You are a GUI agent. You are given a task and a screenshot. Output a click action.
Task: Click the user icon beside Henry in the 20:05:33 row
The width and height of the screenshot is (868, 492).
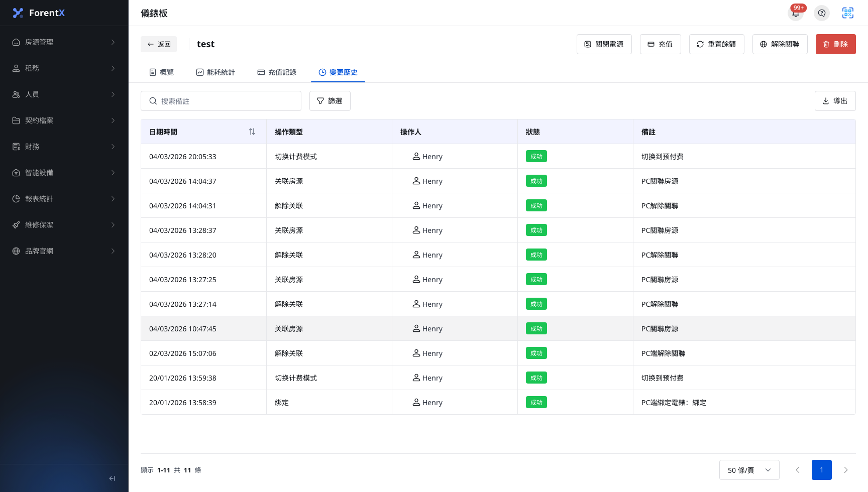coord(416,156)
